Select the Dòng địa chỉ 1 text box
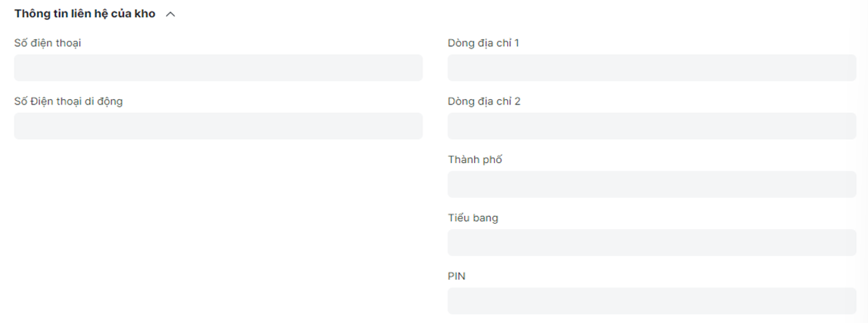This screenshot has height=323, width=868. (652, 68)
